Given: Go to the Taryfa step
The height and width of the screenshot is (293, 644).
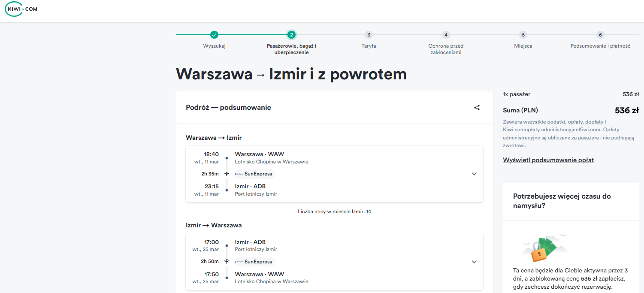Looking at the screenshot, I should tap(369, 39).
